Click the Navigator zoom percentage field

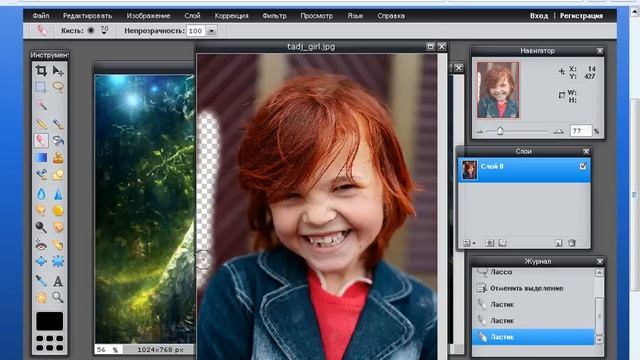580,131
